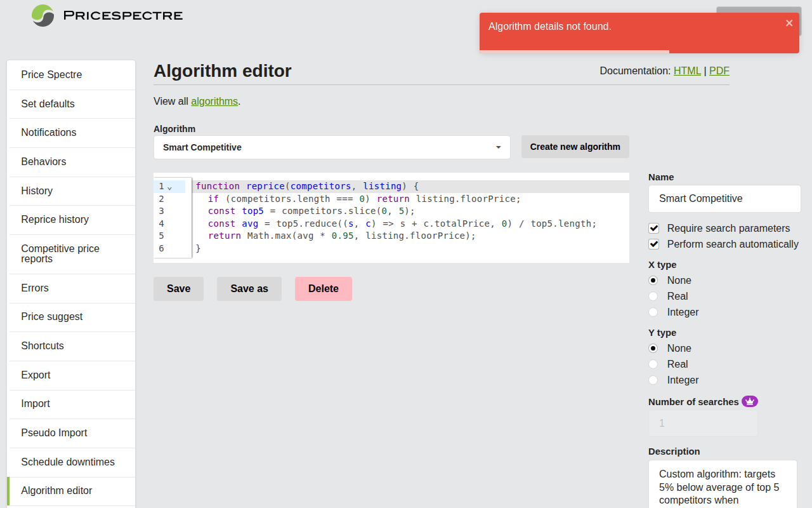Click the algorithm Name input field
Viewport: 812px width, 508px height.
click(x=724, y=199)
